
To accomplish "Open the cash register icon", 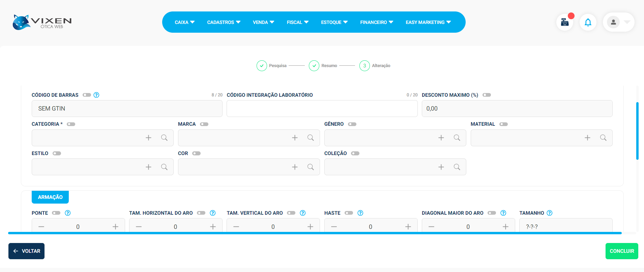I will pyautogui.click(x=565, y=22).
